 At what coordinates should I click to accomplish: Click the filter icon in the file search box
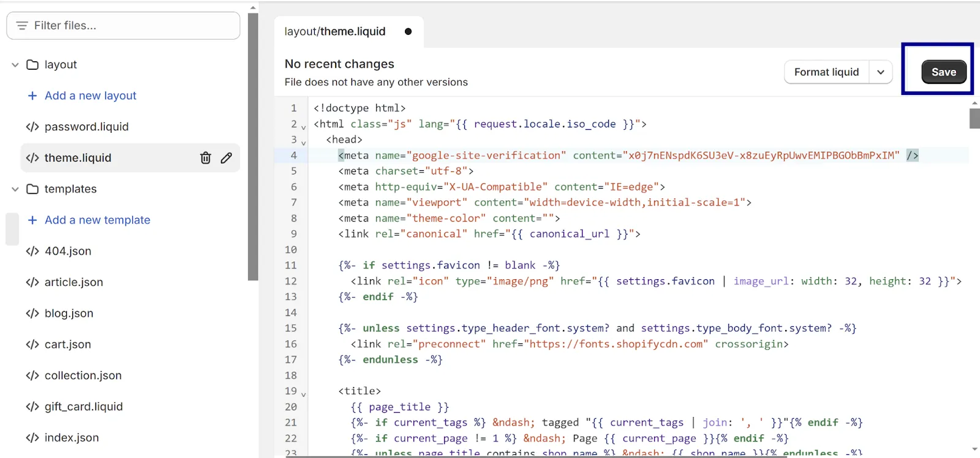(x=22, y=26)
